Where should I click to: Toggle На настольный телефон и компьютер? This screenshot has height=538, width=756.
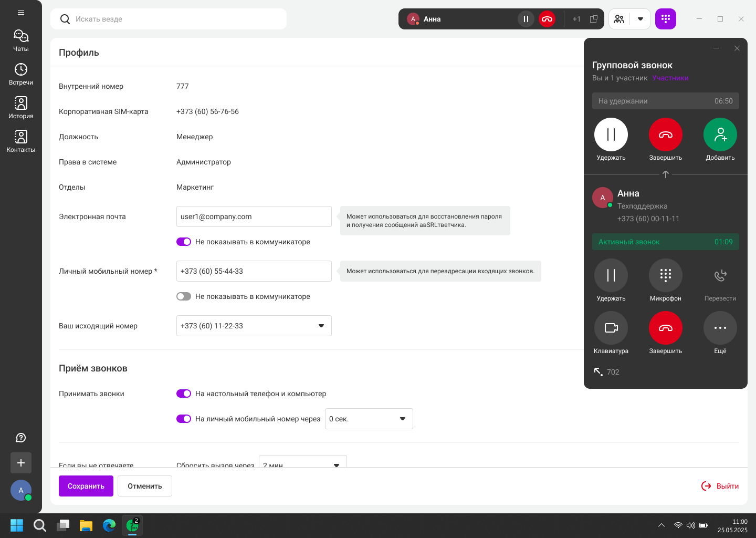click(184, 394)
